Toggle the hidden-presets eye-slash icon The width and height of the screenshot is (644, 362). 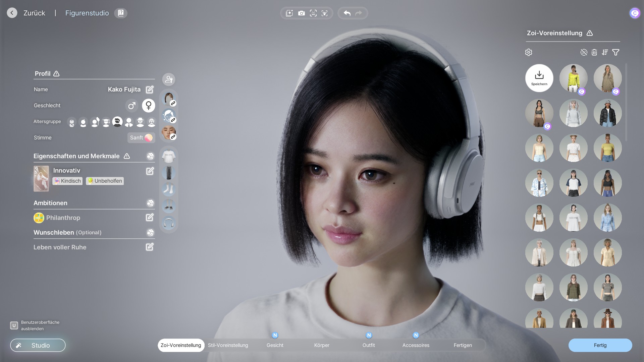pyautogui.click(x=584, y=52)
